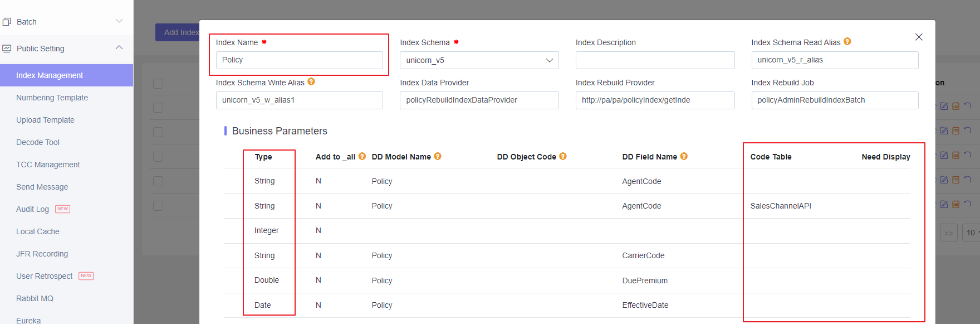Show the Add to _all help tooltip icon
This screenshot has width=980, height=324.
tap(362, 157)
